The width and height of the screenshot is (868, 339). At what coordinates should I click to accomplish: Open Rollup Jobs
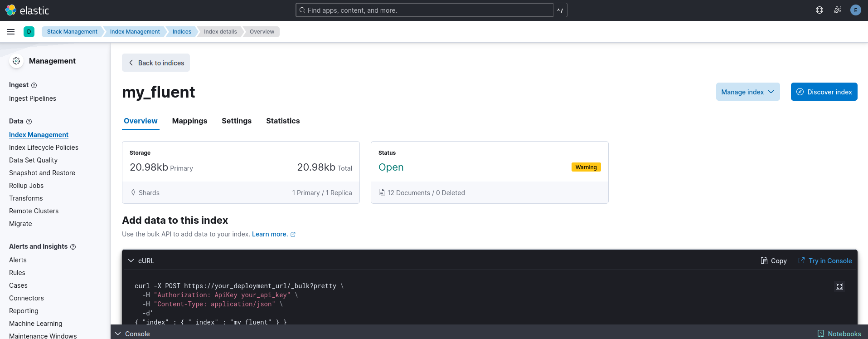click(x=26, y=186)
